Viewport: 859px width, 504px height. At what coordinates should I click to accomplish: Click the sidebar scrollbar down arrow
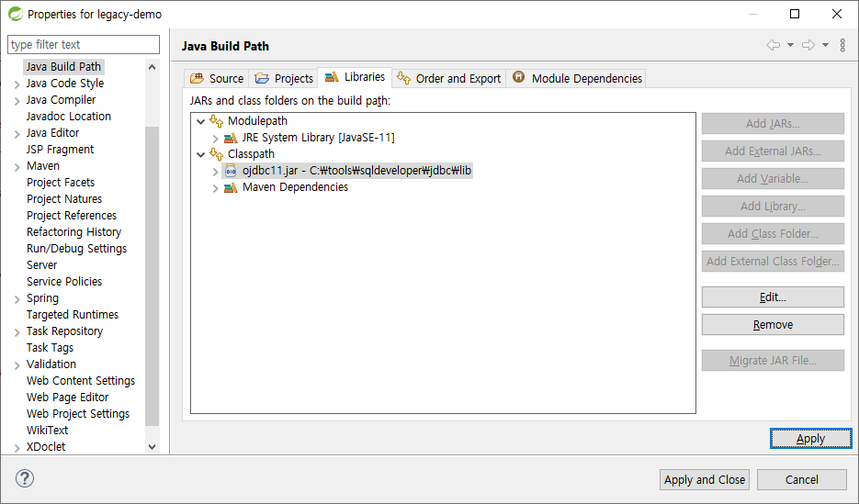(x=153, y=447)
